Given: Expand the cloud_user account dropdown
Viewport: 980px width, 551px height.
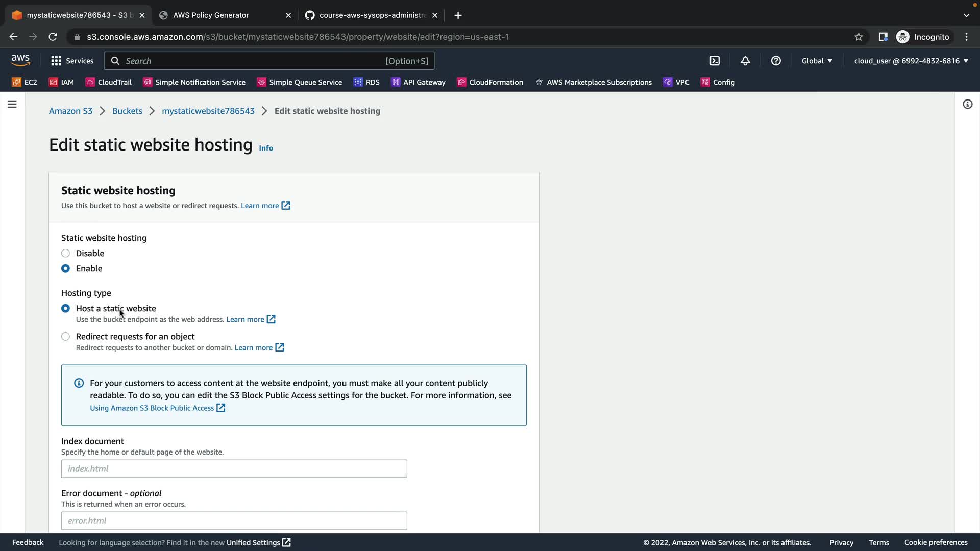Looking at the screenshot, I should point(911,61).
